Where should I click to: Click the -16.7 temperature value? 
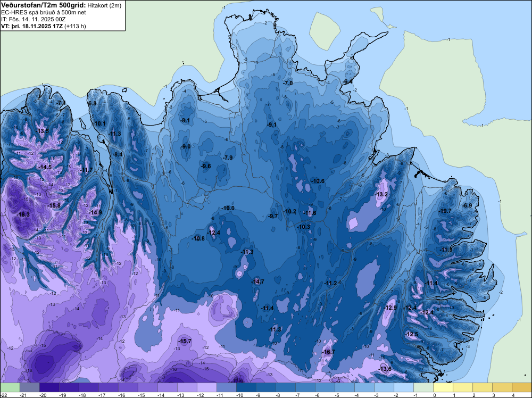tap(328, 352)
